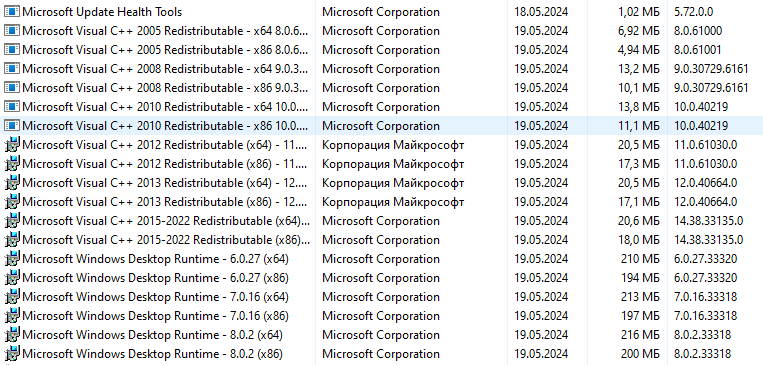Screen dimensions: 763x365
Task: Click the Microsoft Update Health Tools icon
Action: tap(12, 12)
